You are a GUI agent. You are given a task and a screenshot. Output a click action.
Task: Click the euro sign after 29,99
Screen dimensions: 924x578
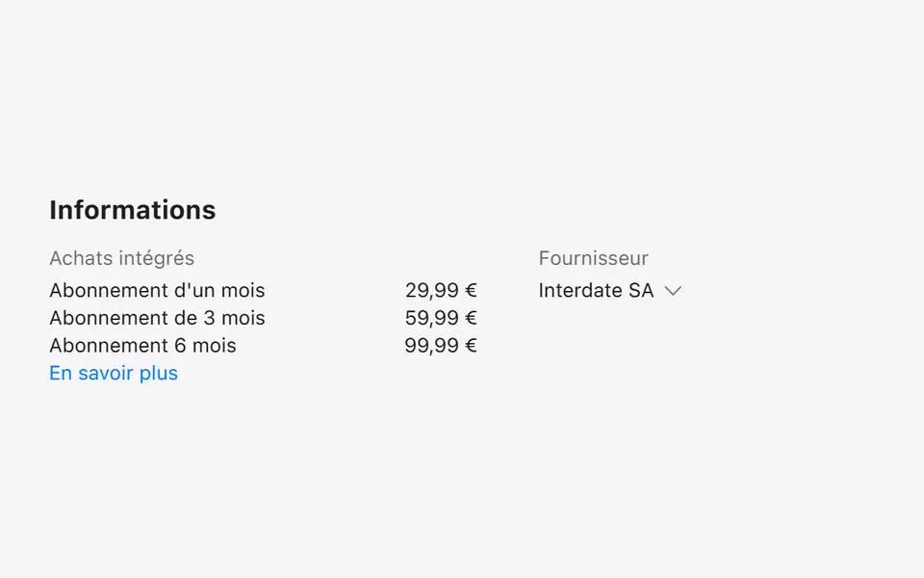(471, 290)
